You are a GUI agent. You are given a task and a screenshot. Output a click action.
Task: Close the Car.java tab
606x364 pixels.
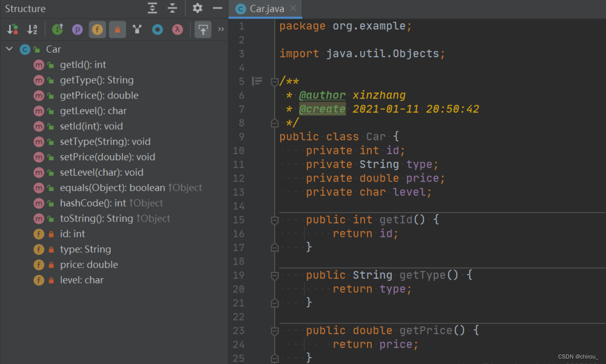coord(293,8)
